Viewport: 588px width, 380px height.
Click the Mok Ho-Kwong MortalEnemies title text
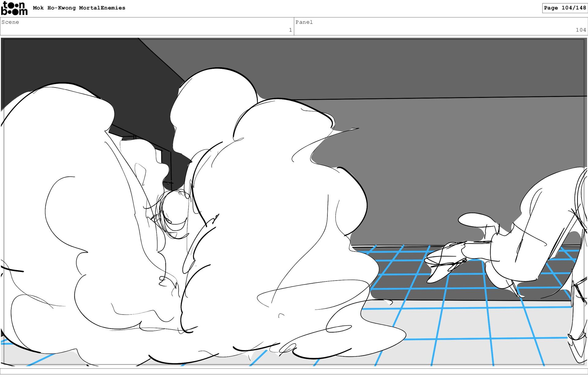(79, 8)
